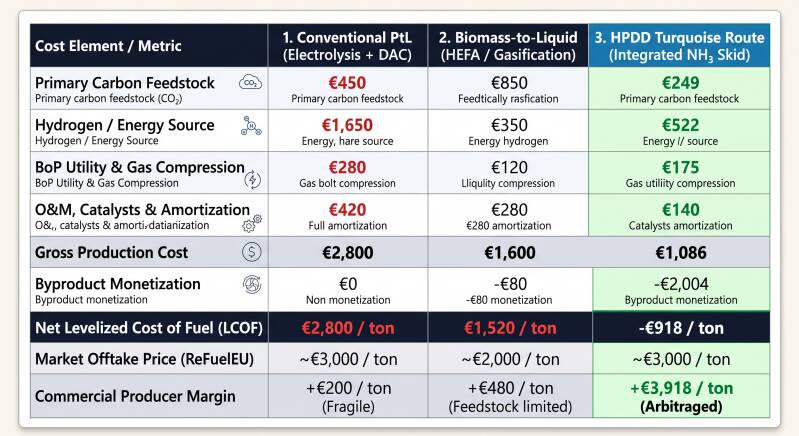Click the byproduct monetization cycle icon

click(x=252, y=285)
